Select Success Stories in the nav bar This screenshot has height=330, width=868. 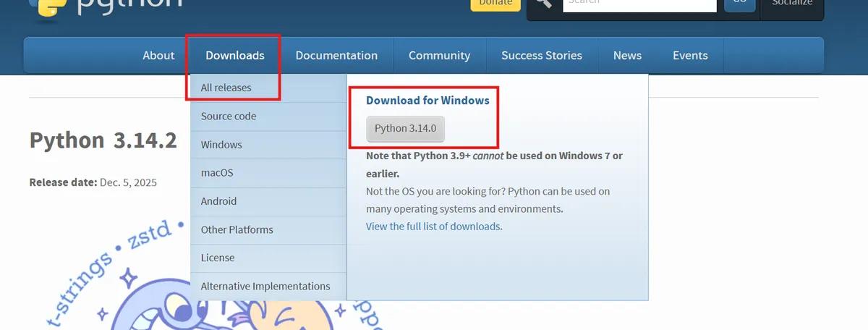click(x=541, y=56)
